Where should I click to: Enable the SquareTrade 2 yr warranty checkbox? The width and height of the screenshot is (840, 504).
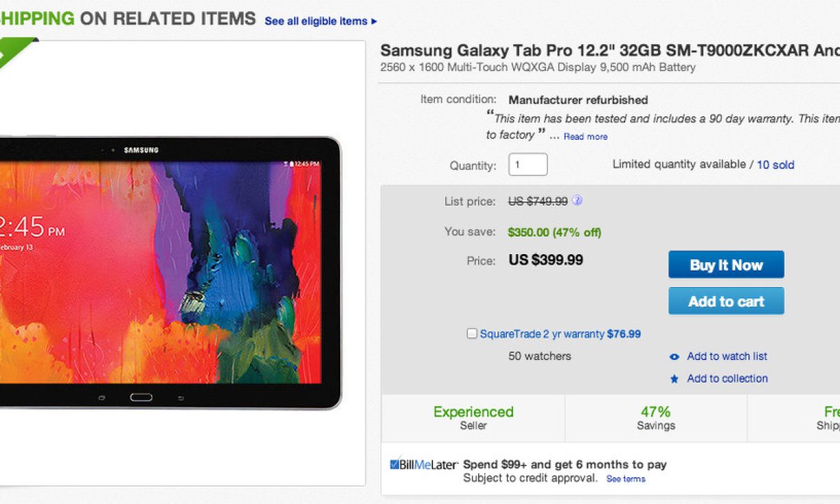pos(472,334)
